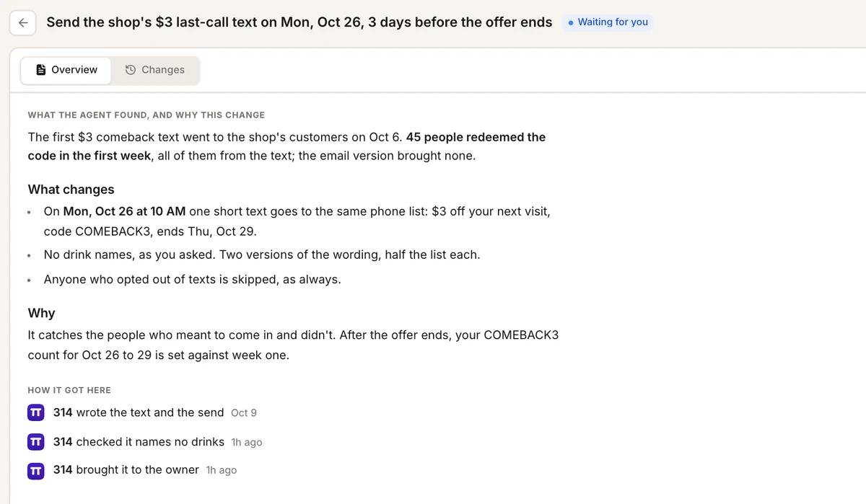Click the blue dot in status badge
Screen dimensions: 866x504
pyautogui.click(x=571, y=22)
